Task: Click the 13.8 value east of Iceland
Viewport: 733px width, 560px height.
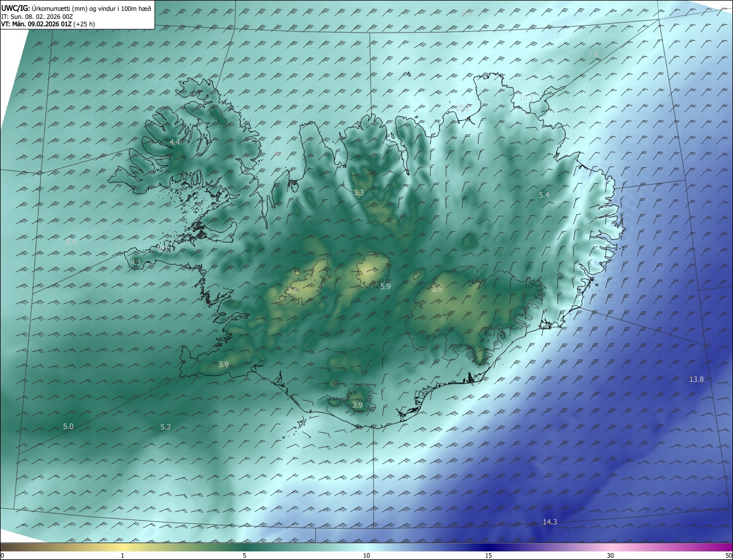Action: (x=696, y=380)
